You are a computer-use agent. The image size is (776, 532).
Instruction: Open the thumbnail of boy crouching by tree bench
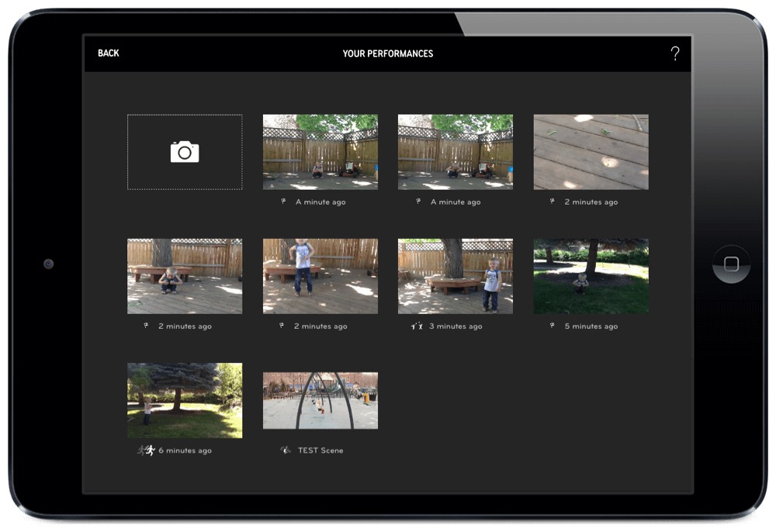(185, 276)
